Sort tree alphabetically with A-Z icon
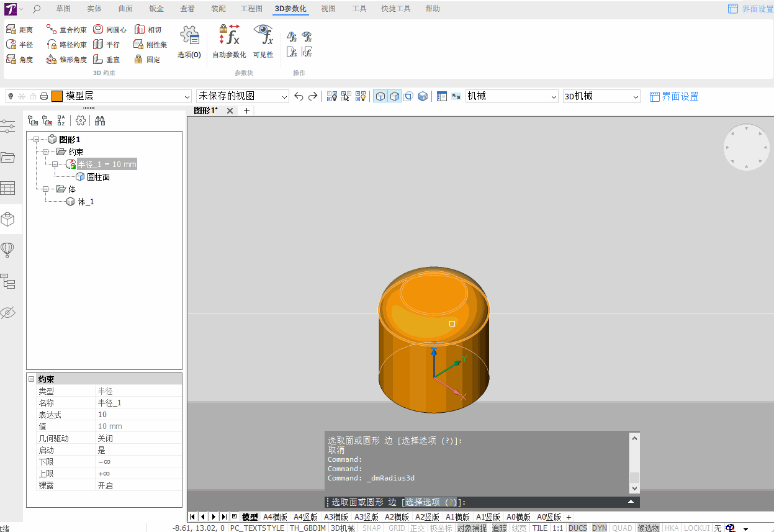The height and width of the screenshot is (532, 774). [x=61, y=120]
